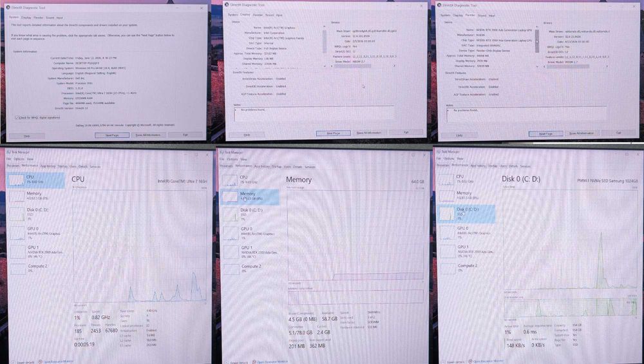Click Save All Information in System-tab DxDiag window
This screenshot has height=364, width=644.
pyautogui.click(x=148, y=135)
